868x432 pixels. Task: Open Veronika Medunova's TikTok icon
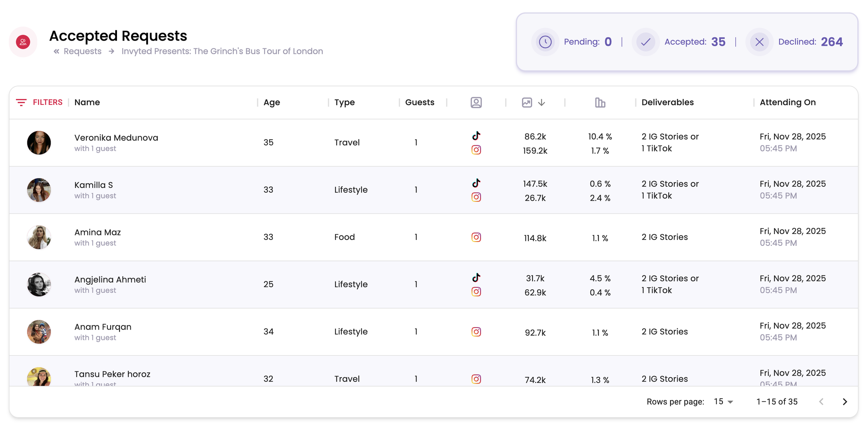coord(476,135)
